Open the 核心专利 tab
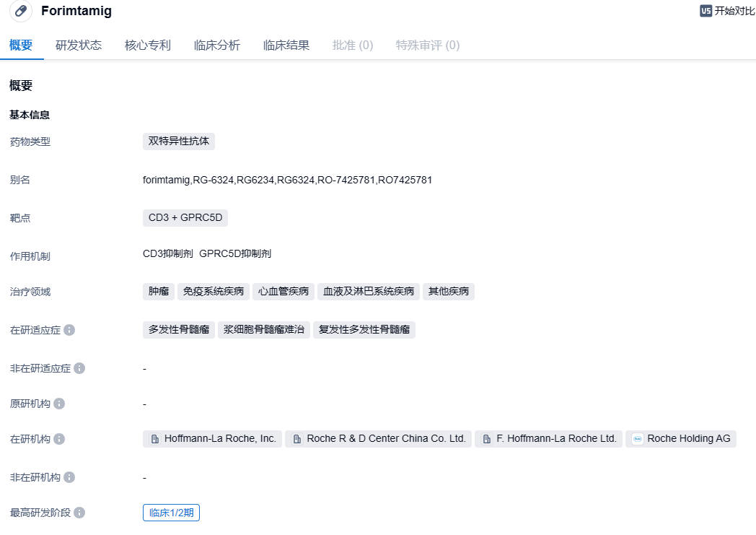756x535 pixels. tap(147, 45)
